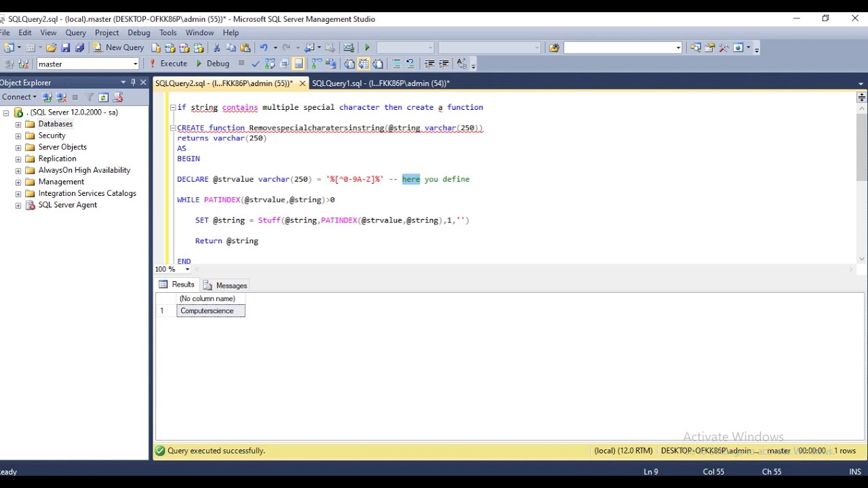Click the split editor handle above scrollbar
Screen dimensions: 868x488
pos(861,98)
